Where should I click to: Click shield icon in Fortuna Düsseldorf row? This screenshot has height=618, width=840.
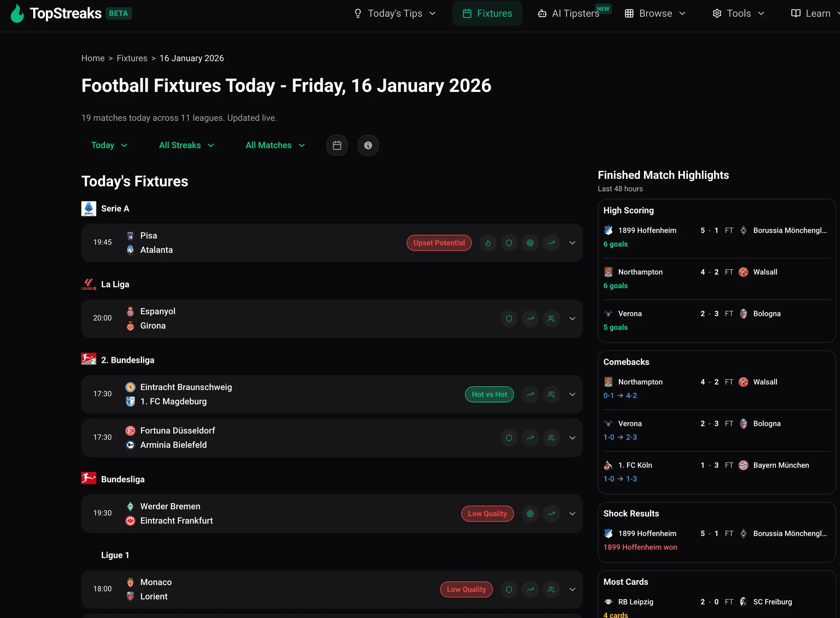[x=509, y=438]
